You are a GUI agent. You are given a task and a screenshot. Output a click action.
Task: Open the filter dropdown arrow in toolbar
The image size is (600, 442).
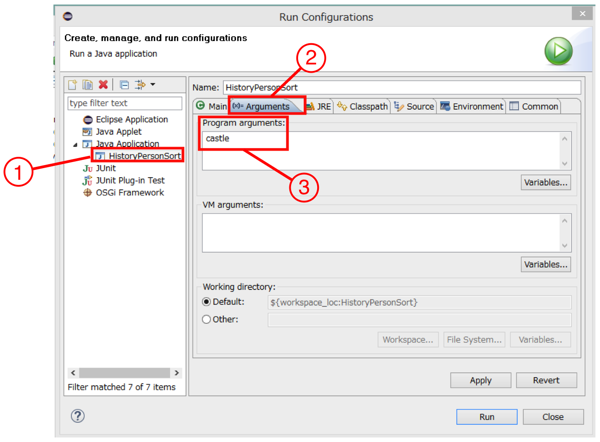[153, 84]
